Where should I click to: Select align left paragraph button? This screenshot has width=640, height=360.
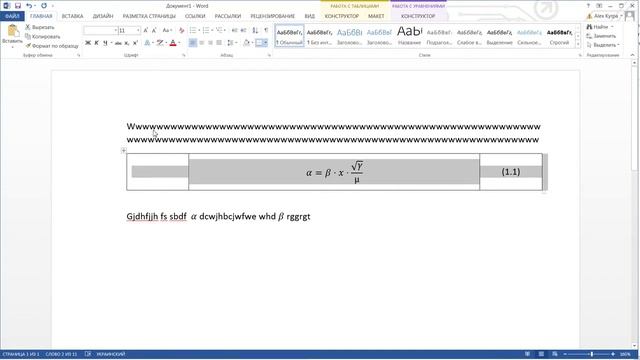(193, 43)
